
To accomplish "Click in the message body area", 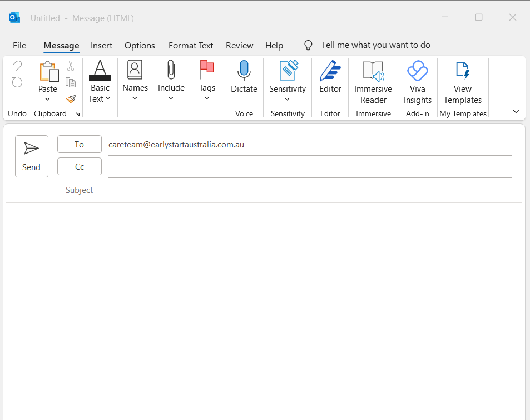I will [x=264, y=311].
